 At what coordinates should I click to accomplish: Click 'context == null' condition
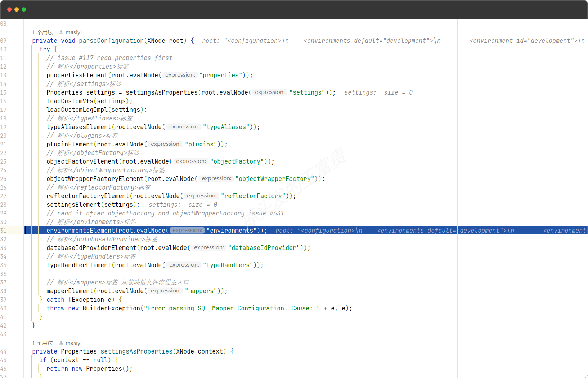[81, 360]
